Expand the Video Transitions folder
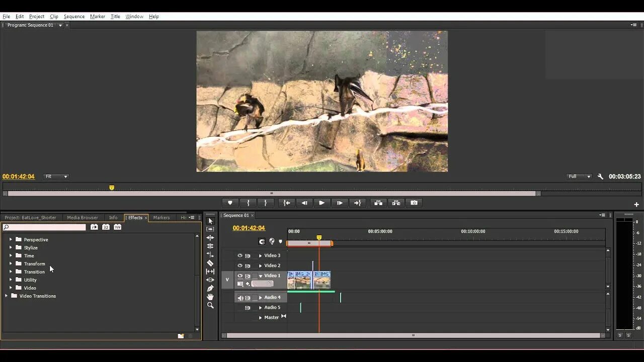The width and height of the screenshot is (644, 362). pyautogui.click(x=6, y=296)
